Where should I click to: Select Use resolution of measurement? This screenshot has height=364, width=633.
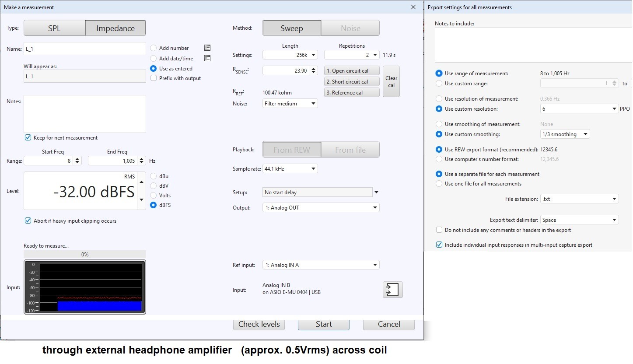click(x=439, y=99)
